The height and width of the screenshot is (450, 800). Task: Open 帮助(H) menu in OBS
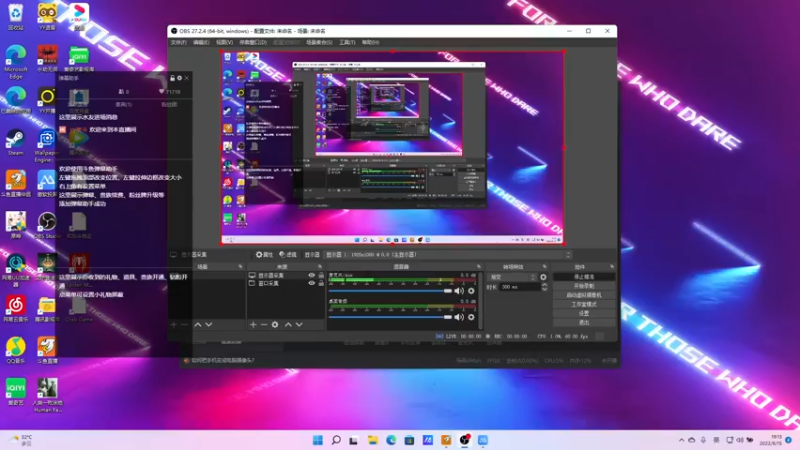click(x=370, y=42)
